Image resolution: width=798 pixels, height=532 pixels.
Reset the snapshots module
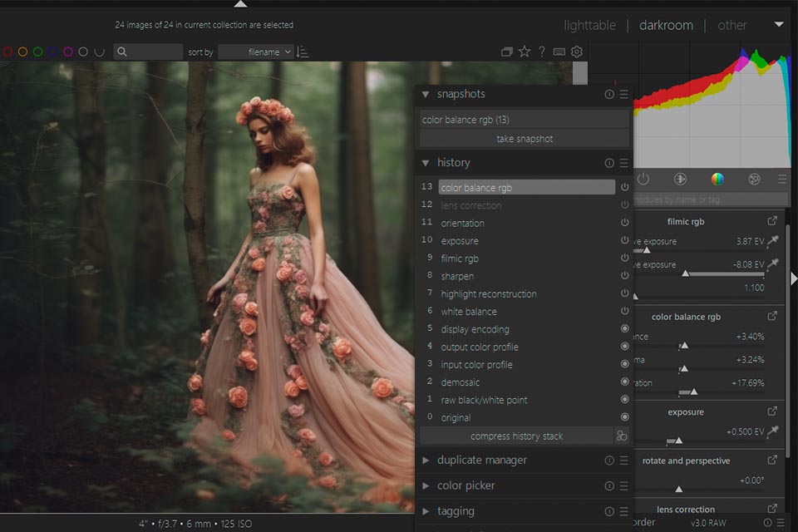pos(609,94)
